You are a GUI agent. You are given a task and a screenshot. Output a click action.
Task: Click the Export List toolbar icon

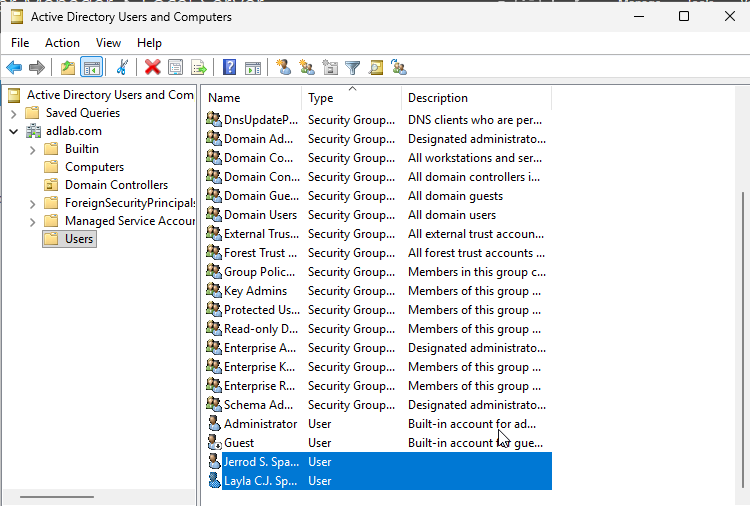[199, 67]
